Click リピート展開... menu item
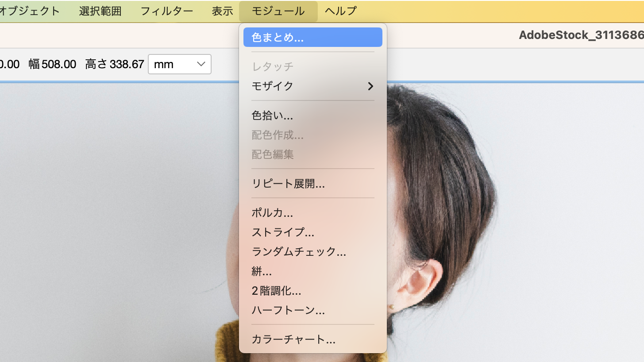This screenshot has width=644, height=362. coord(288,184)
